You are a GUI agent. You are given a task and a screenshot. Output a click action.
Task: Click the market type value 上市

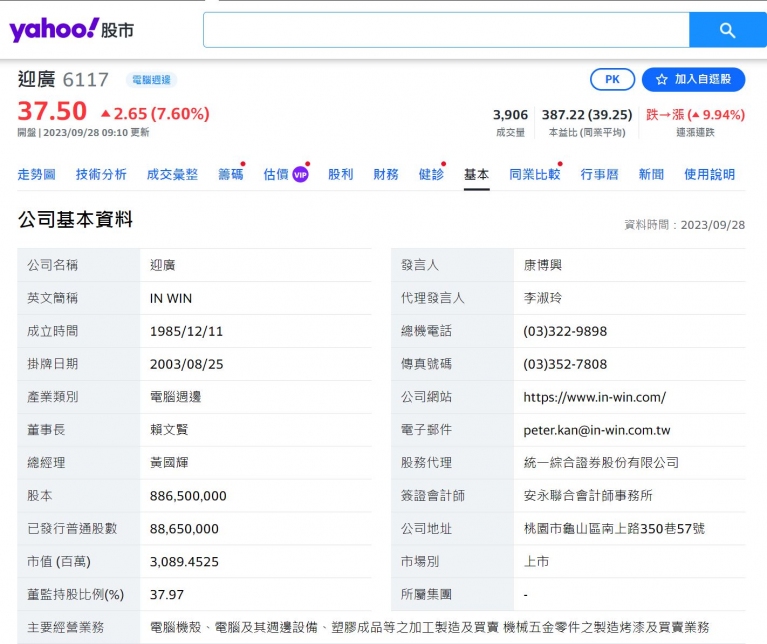(x=536, y=562)
